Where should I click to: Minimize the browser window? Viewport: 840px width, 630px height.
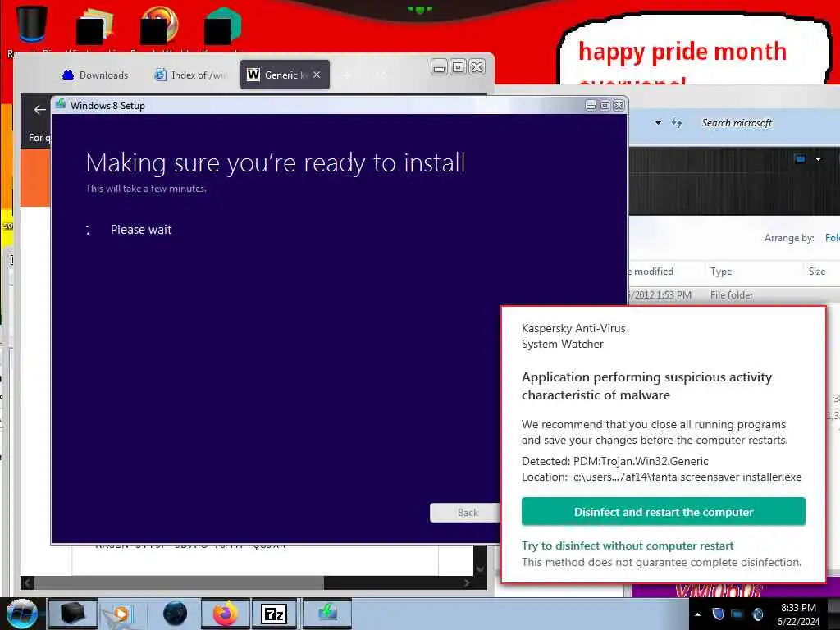pos(440,67)
